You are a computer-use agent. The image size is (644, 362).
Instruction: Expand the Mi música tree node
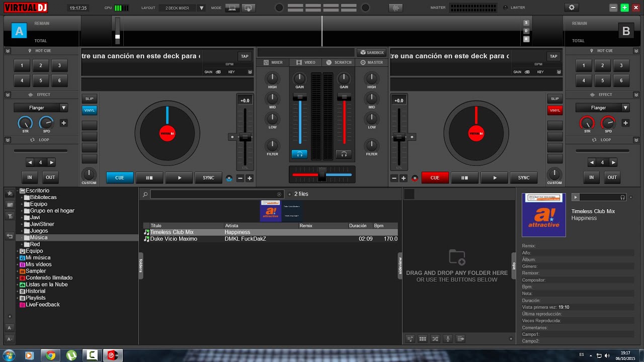[x=18, y=257]
